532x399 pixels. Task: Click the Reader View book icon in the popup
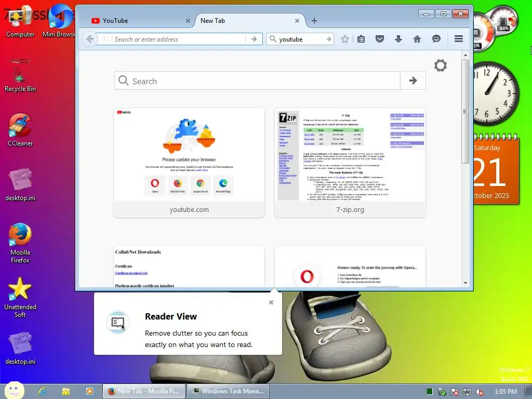pyautogui.click(x=118, y=322)
